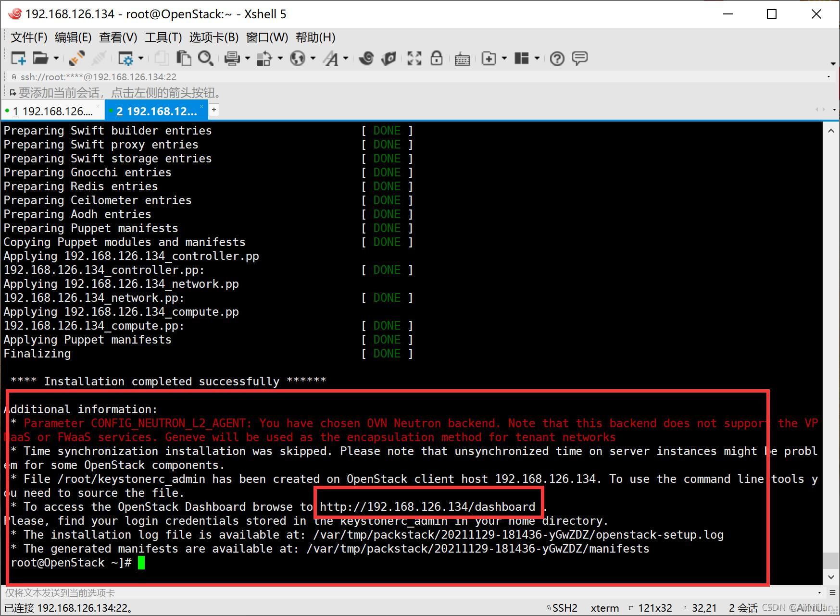Click the virtual keyboard icon
Screen dimensions: 840x616
click(x=462, y=59)
